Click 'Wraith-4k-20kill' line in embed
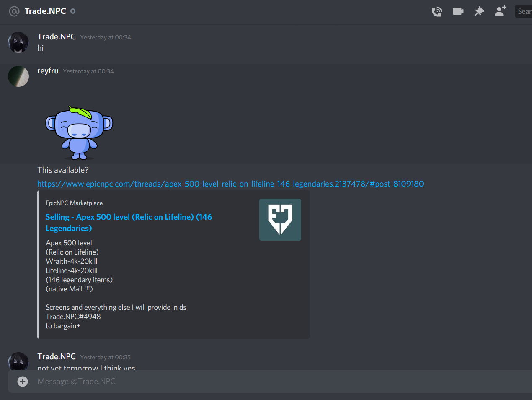Viewport: 532px width, 400px height. [72, 261]
